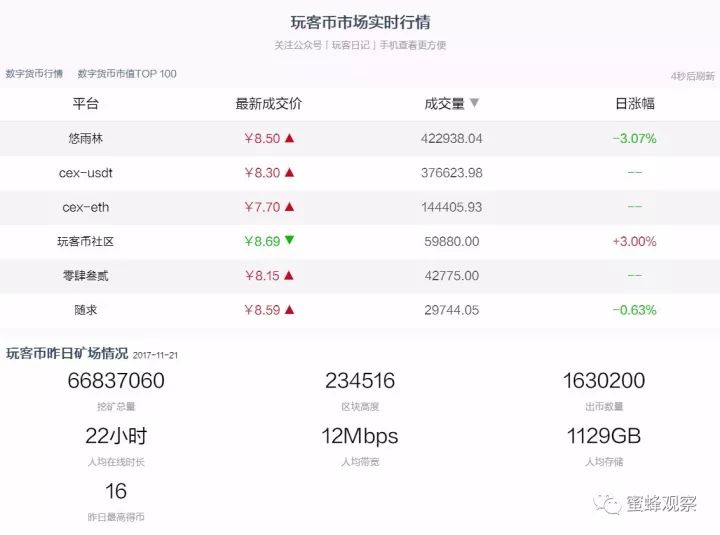720x535 pixels.
Task: Select the price ¥7.70
Action: click(x=262, y=207)
